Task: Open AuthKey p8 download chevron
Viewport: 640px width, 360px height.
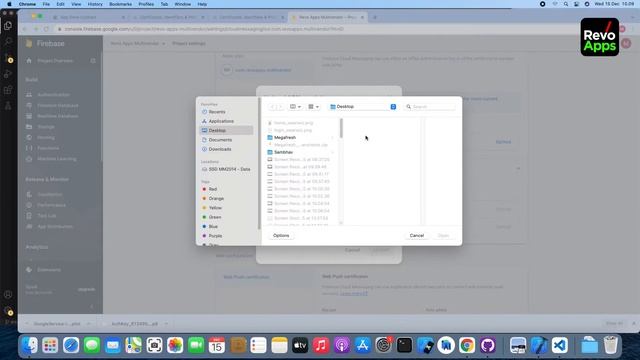Action: click(x=166, y=324)
